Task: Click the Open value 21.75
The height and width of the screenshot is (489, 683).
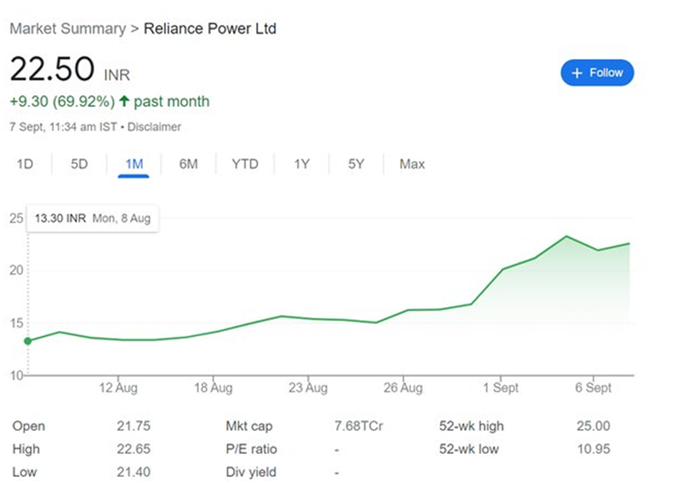Action: tap(133, 426)
